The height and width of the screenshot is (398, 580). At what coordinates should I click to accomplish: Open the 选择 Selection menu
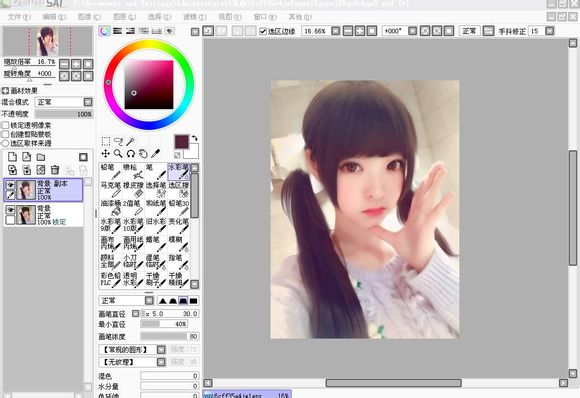[159, 17]
